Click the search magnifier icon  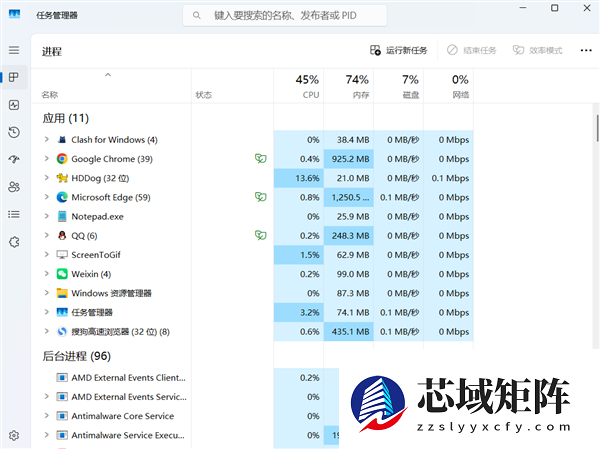[x=197, y=15]
